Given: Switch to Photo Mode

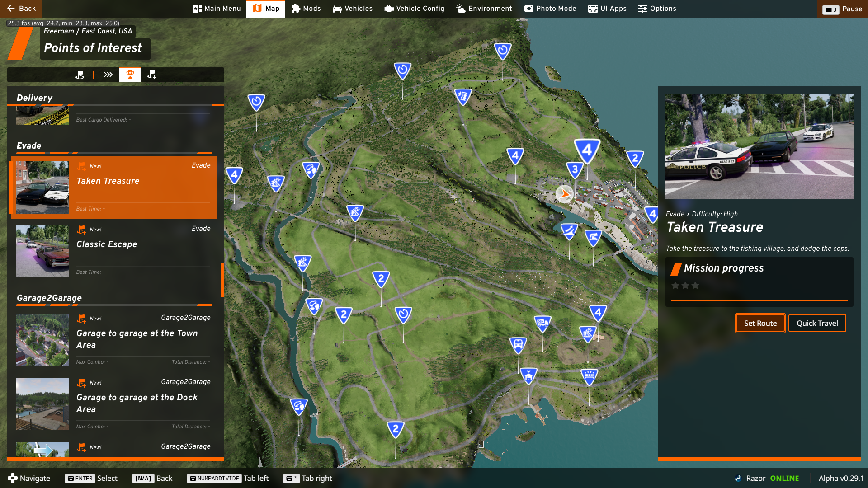Looking at the screenshot, I should [550, 9].
